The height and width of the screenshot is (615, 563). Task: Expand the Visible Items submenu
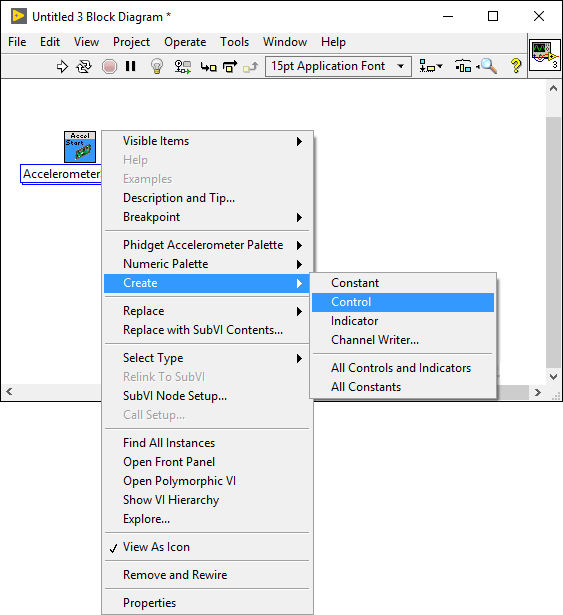(x=207, y=141)
